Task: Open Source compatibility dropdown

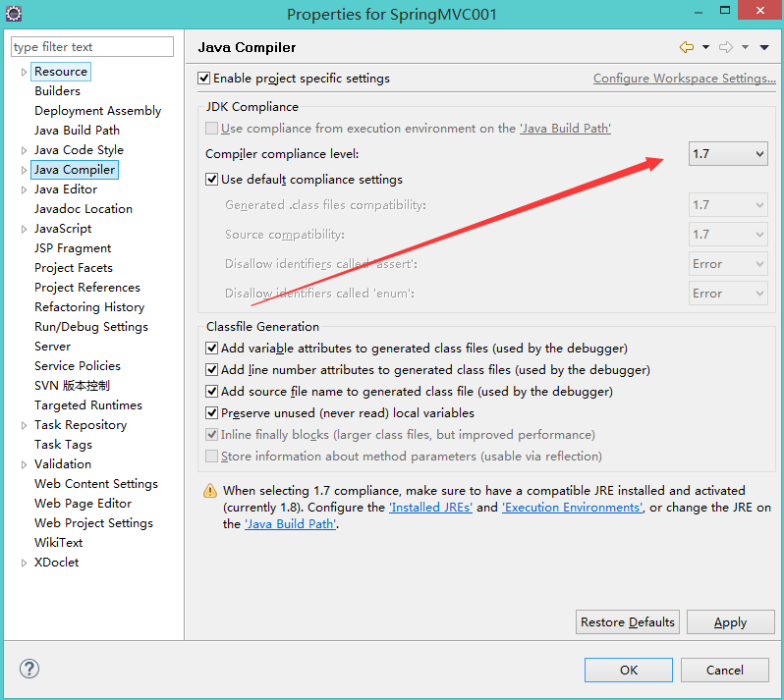Action: pyautogui.click(x=728, y=235)
